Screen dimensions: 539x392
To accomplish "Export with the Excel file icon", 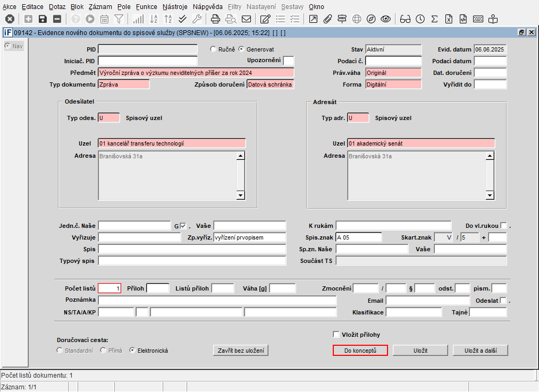I will click(449, 19).
